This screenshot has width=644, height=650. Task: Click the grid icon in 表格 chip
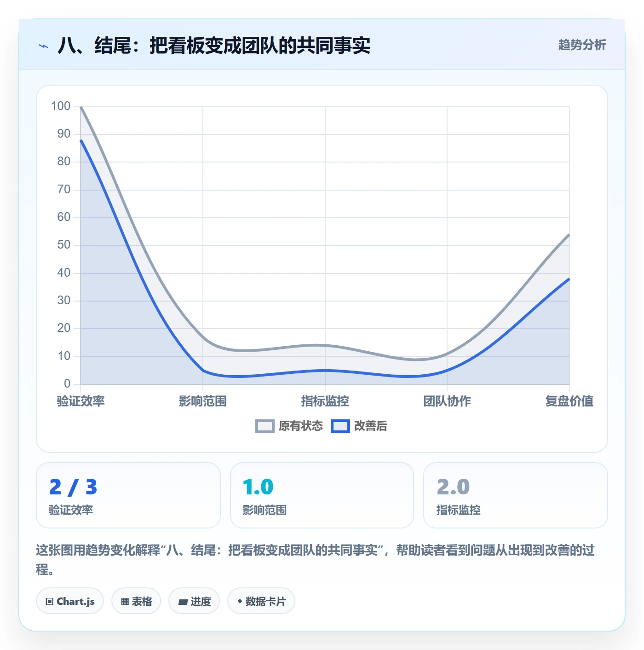pos(125,601)
